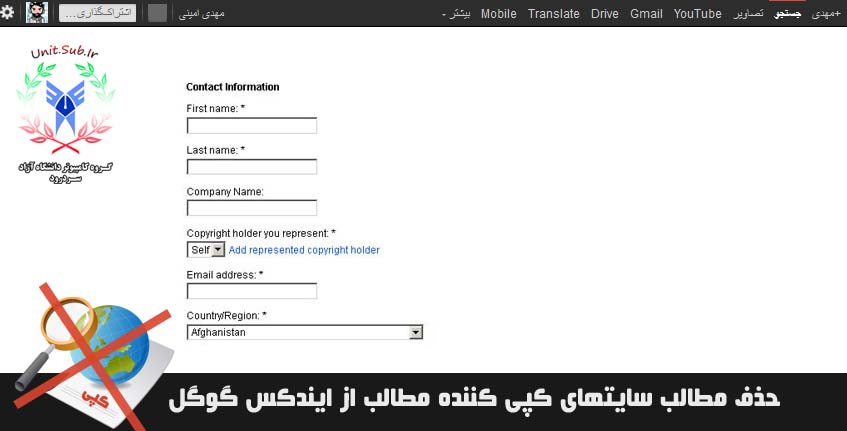847x431 pixels.
Task: Click the First name input field
Action: (x=252, y=126)
